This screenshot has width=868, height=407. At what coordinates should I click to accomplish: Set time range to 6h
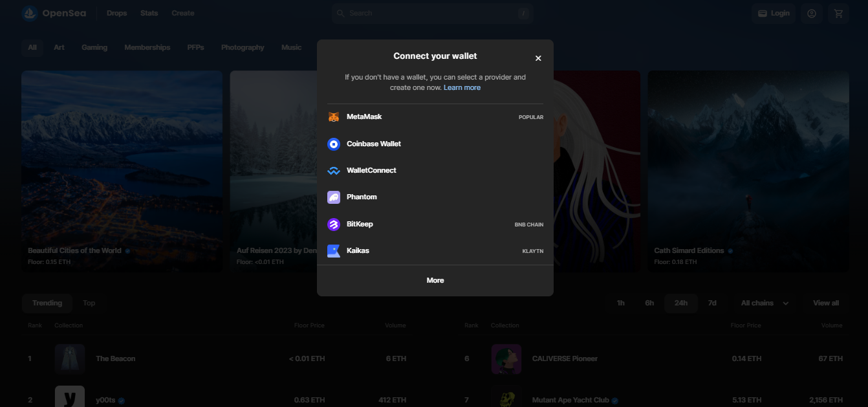[x=649, y=303]
